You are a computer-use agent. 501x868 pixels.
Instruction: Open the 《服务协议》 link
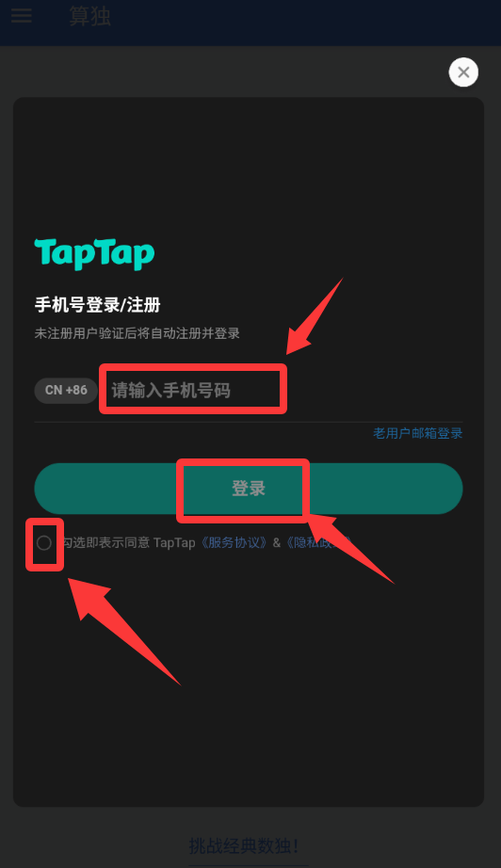point(234,543)
